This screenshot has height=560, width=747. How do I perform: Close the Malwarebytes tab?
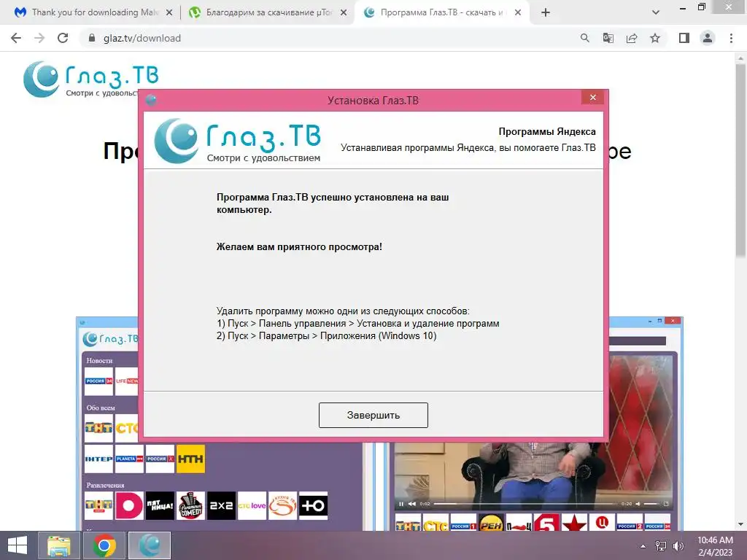169,13
